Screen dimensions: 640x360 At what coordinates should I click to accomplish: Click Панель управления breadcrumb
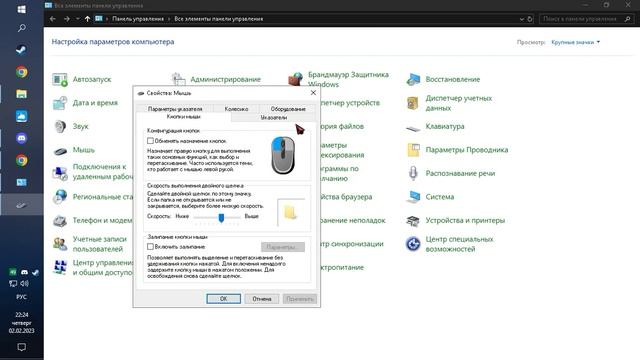coord(138,19)
